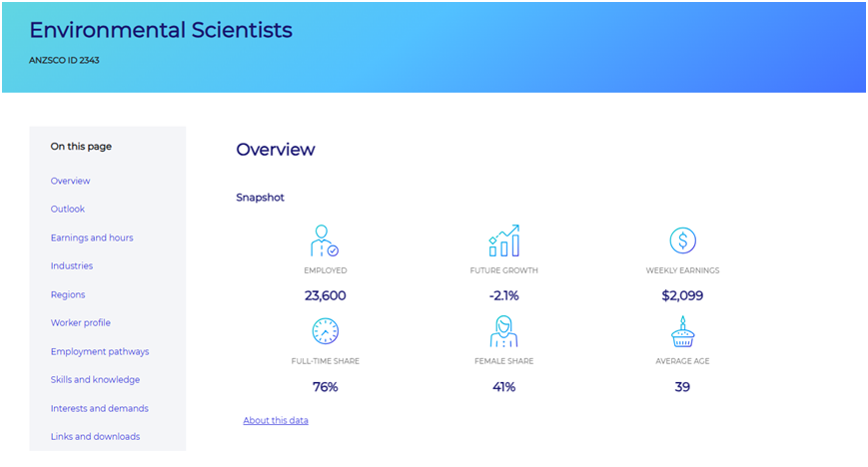Click the 23,600 employed figure
868x467 pixels.
tap(326, 295)
